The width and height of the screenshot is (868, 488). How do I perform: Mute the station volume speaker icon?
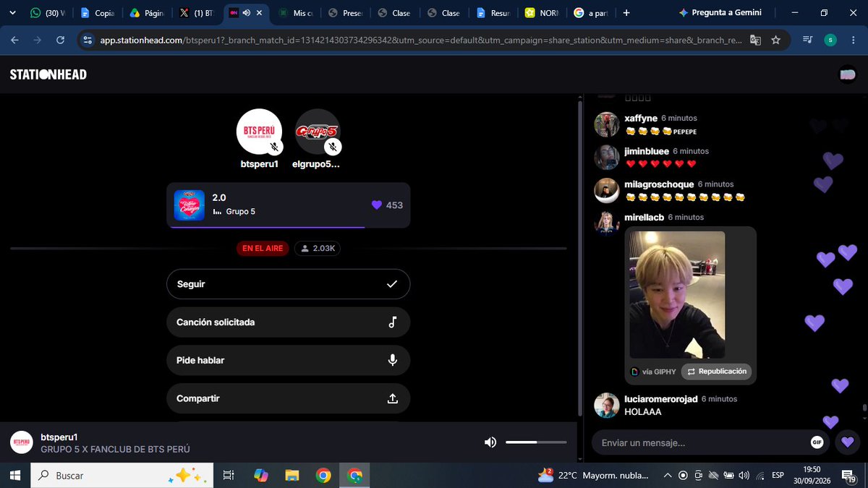point(490,442)
